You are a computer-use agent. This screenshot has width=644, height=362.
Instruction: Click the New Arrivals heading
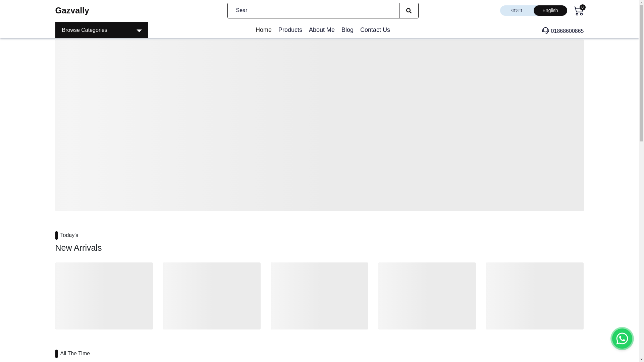click(78, 248)
